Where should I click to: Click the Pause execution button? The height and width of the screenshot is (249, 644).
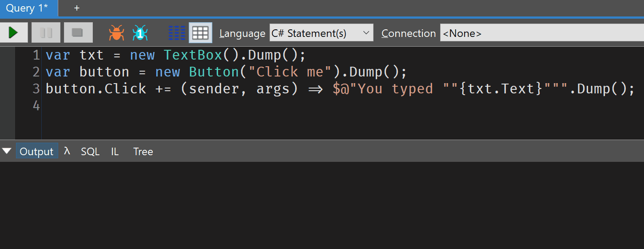(46, 32)
